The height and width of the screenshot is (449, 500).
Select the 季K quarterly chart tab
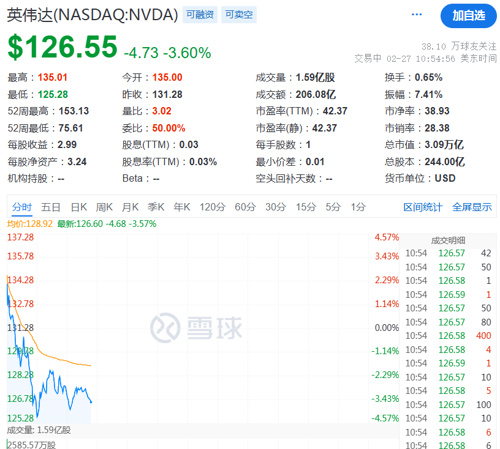[156, 207]
